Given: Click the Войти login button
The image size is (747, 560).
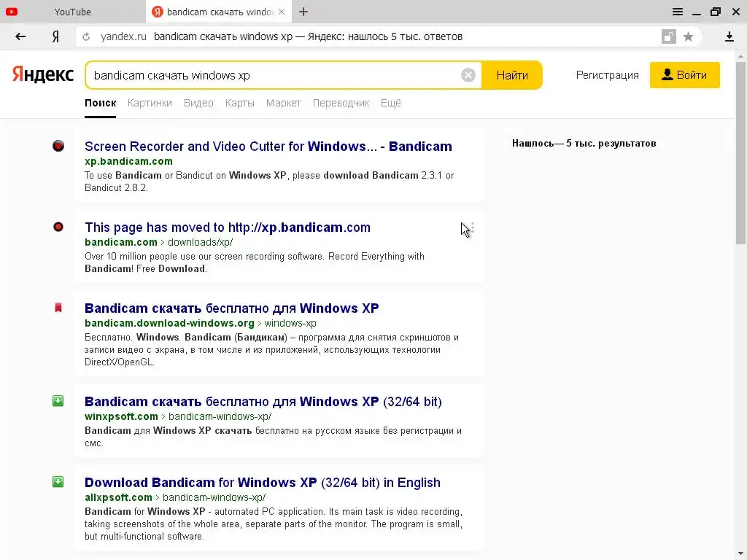Looking at the screenshot, I should pyautogui.click(x=684, y=75).
